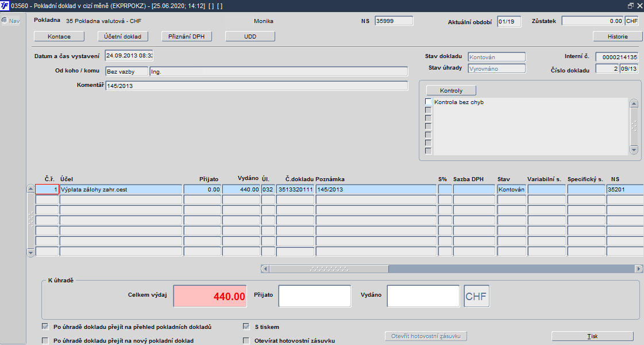Click the Č.dokladu cell 3513320111
The width and height of the screenshot is (644, 345).
(295, 189)
